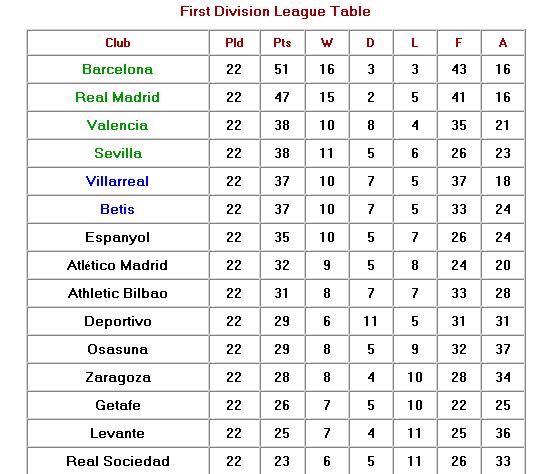Click the W column header
541x474 pixels.
pyautogui.click(x=327, y=43)
